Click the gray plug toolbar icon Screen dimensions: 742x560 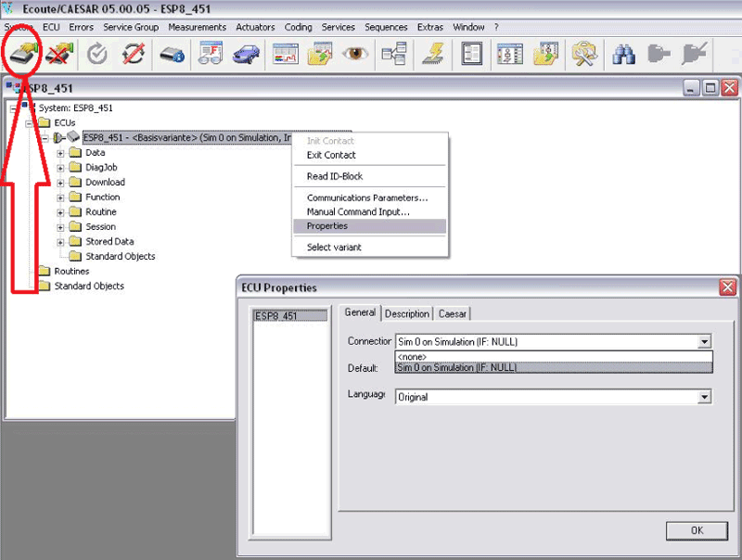tap(659, 54)
